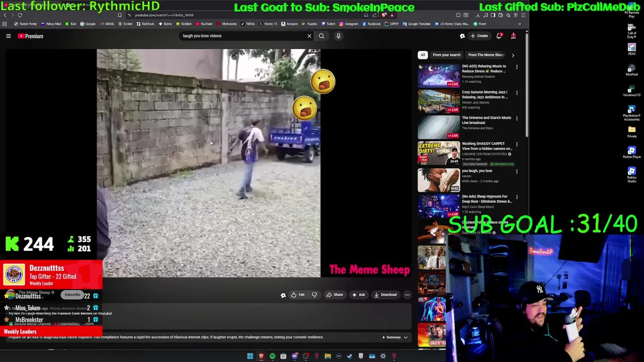Open 'Relaxing Music to Reduce Stress' live thumbnail
Image resolution: width=644 pixels, height=362 pixels.
[x=439, y=75]
